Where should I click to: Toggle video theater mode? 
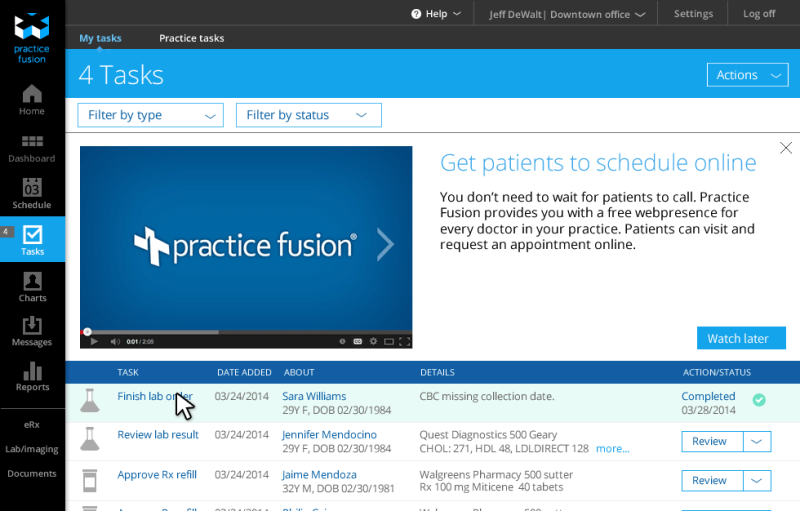click(x=389, y=341)
